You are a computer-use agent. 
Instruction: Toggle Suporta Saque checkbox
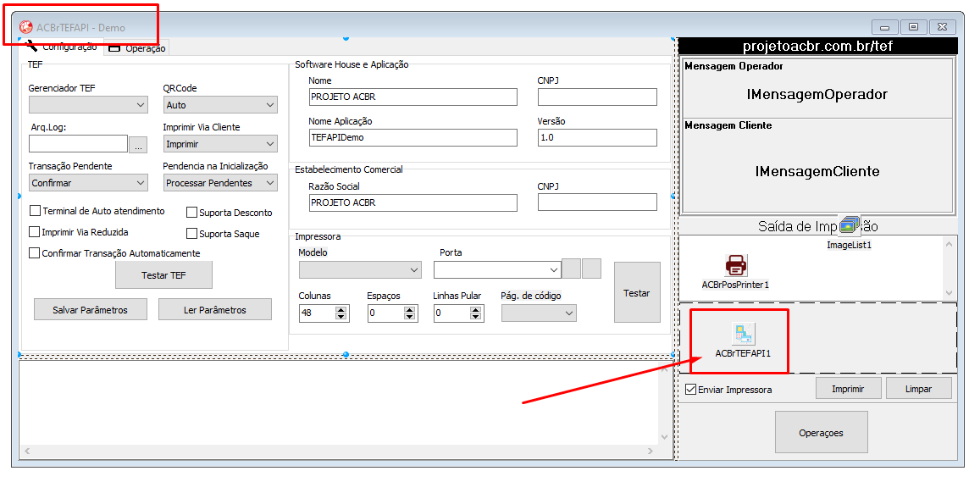tap(192, 234)
